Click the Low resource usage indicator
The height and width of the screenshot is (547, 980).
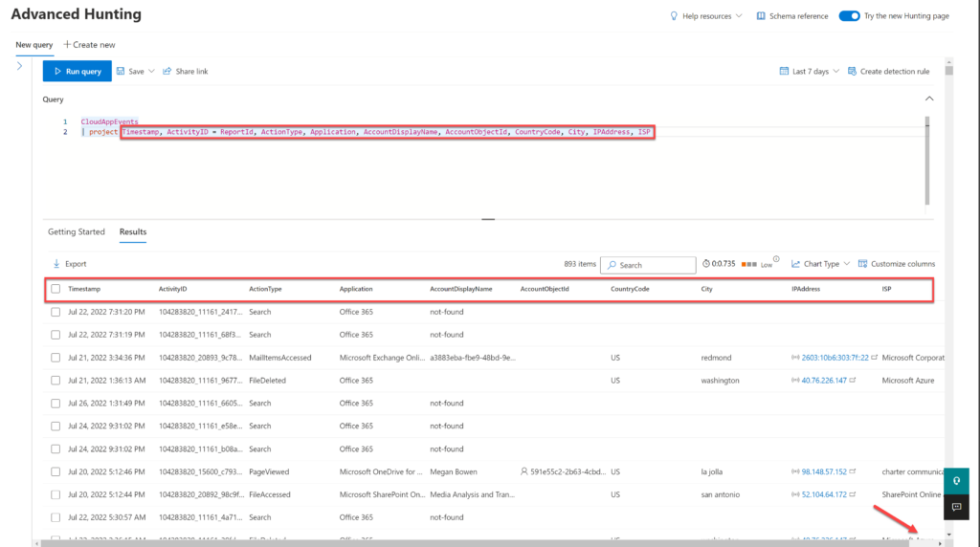[x=757, y=264]
